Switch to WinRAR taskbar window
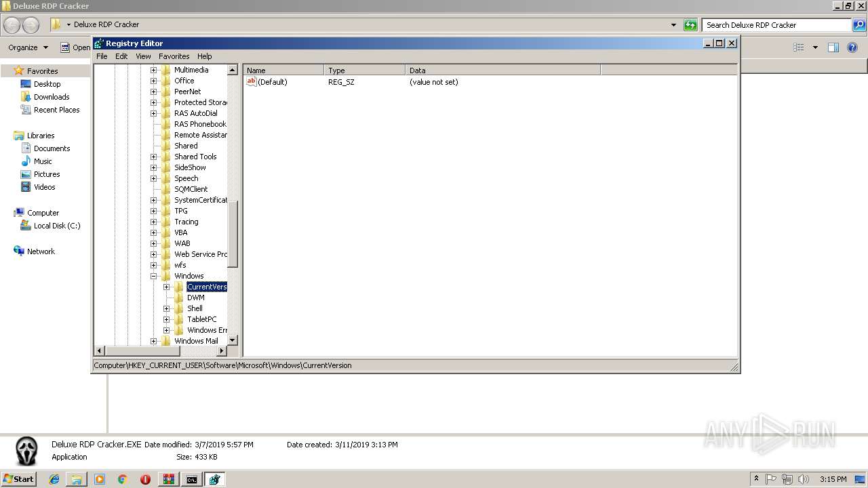868x488 pixels. pyautogui.click(x=168, y=479)
